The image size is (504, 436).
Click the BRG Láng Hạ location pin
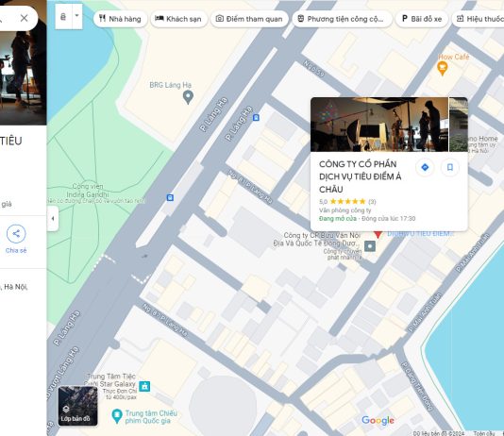coord(188,97)
